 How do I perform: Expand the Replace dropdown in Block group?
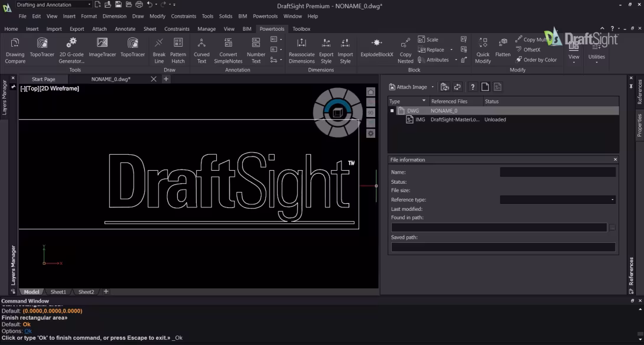tap(451, 50)
